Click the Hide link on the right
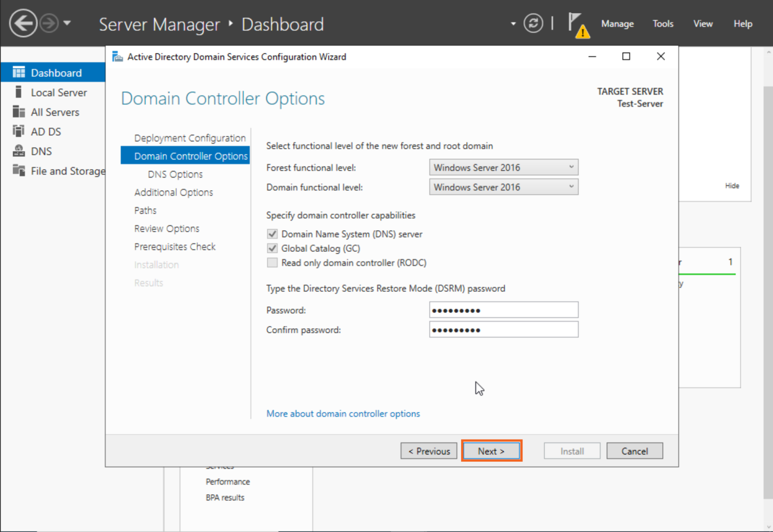 click(732, 186)
